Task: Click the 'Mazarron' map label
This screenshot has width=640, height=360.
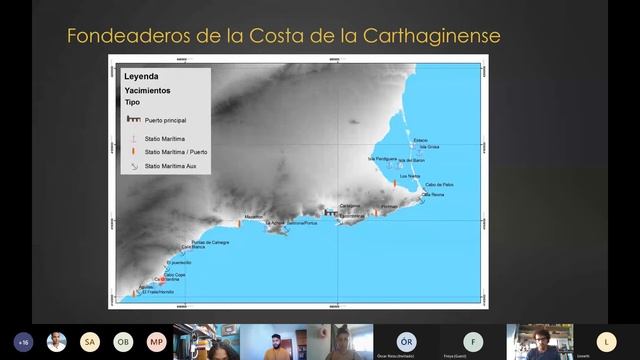Action: tap(254, 217)
